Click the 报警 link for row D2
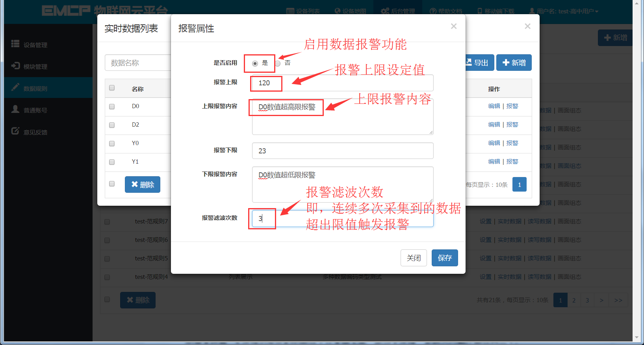The width and height of the screenshot is (644, 345). coord(512,124)
